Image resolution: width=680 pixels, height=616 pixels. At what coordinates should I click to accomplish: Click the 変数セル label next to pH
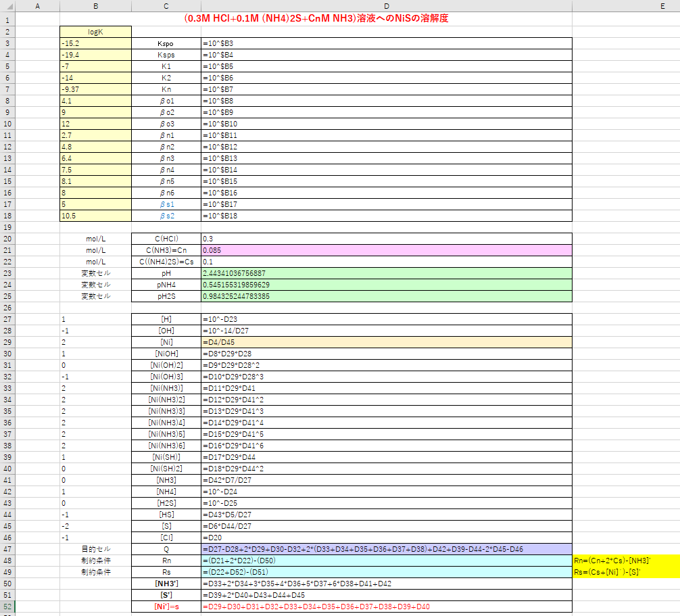(x=96, y=273)
